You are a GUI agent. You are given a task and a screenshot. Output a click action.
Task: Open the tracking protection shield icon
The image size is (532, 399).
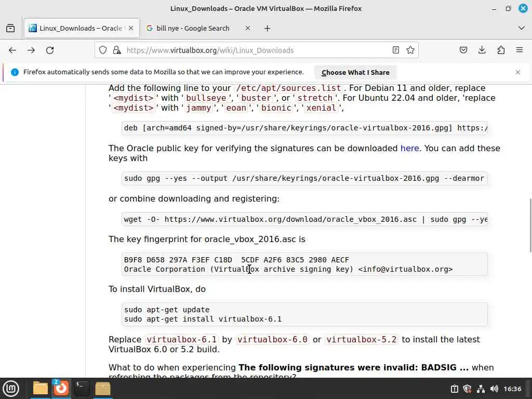[x=103, y=50]
